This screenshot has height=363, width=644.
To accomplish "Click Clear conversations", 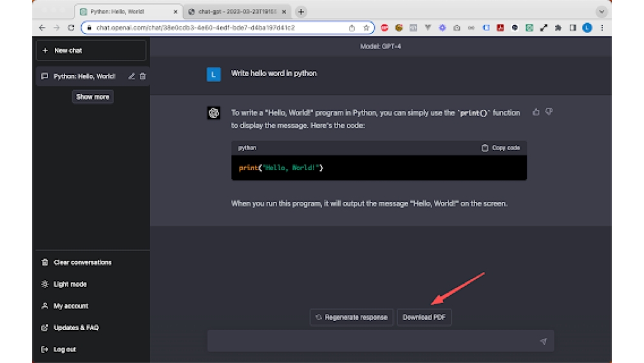I will point(82,262).
